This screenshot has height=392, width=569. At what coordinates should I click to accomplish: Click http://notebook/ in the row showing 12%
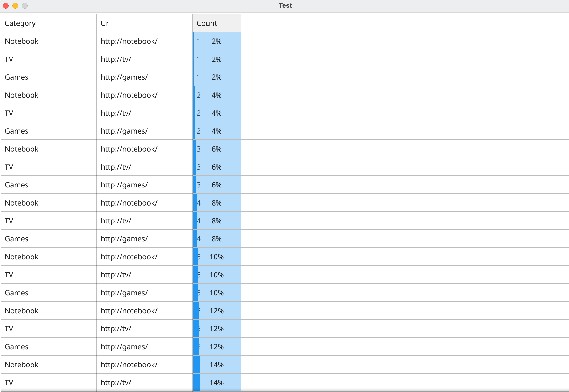[x=129, y=310]
